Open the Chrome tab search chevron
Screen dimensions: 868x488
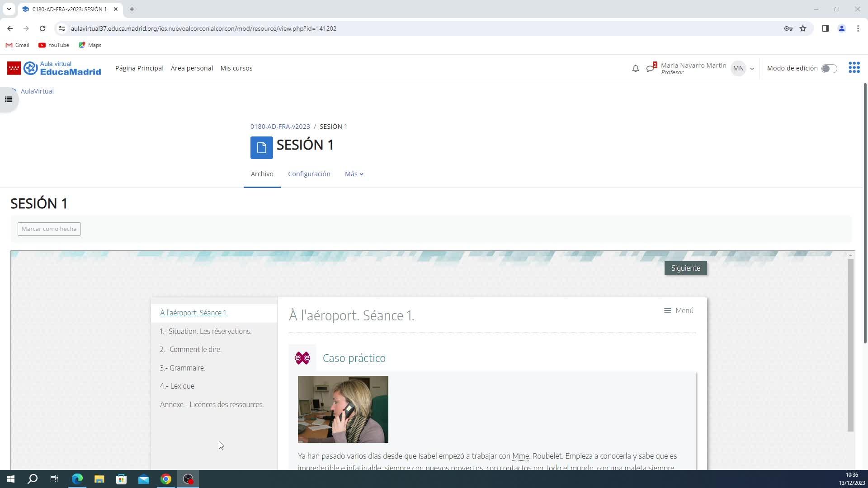pyautogui.click(x=9, y=9)
